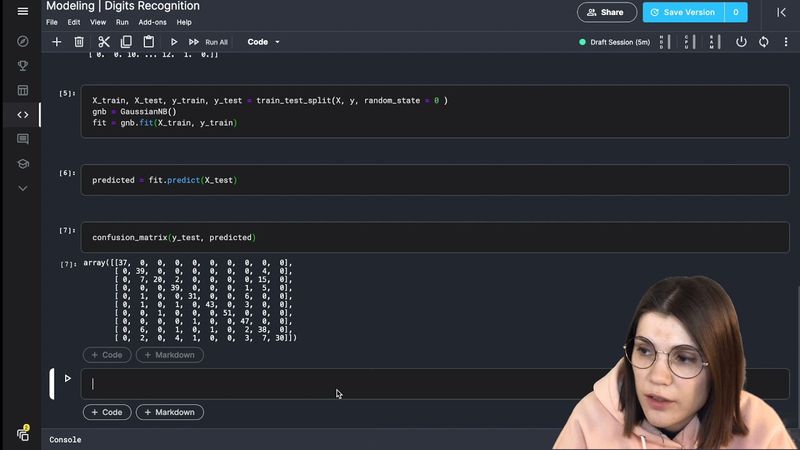Copy the cell with the copy icon
The height and width of the screenshot is (450, 800).
tap(126, 42)
